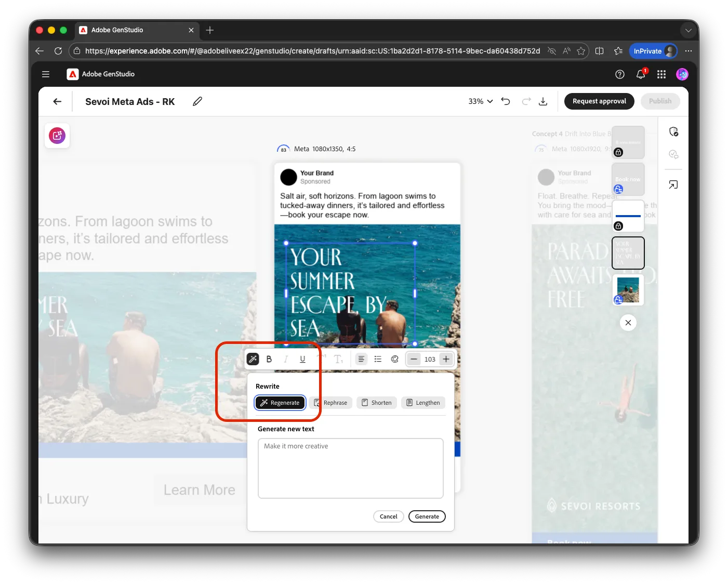The width and height of the screenshot is (728, 584).
Task: Choose the Shorten rewrite option
Action: click(377, 403)
